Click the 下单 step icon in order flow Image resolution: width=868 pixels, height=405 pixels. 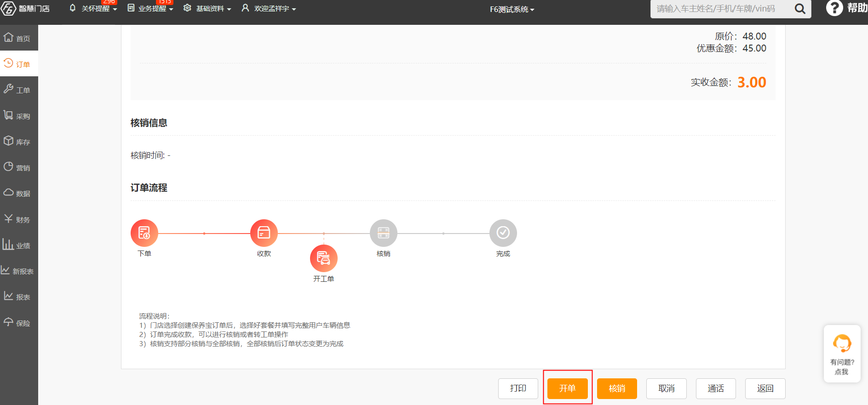point(144,233)
